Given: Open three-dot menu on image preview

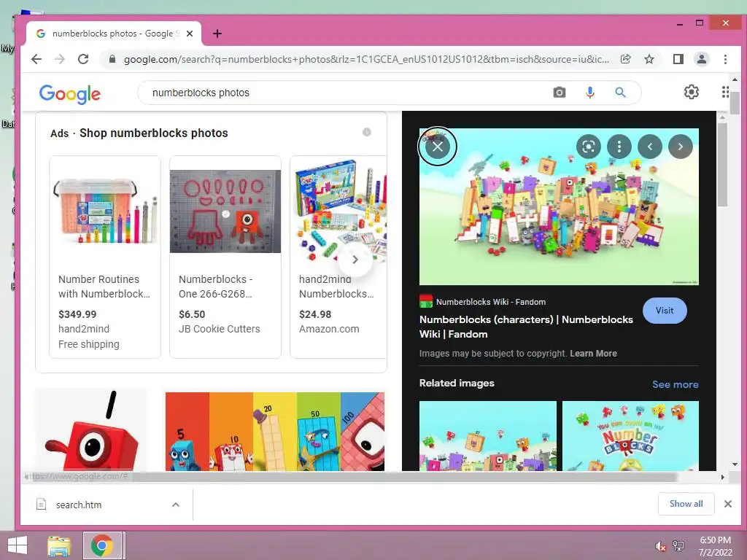Looking at the screenshot, I should (619, 147).
